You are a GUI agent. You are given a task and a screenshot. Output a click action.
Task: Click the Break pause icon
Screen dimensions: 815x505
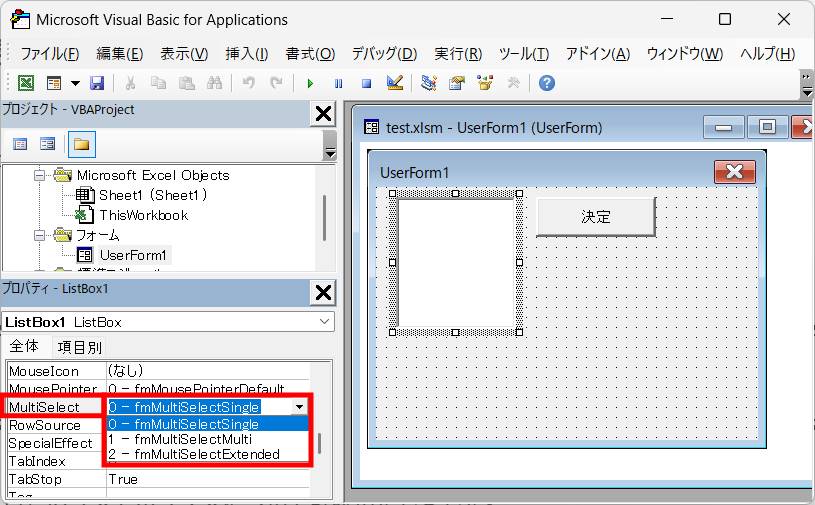tap(338, 84)
